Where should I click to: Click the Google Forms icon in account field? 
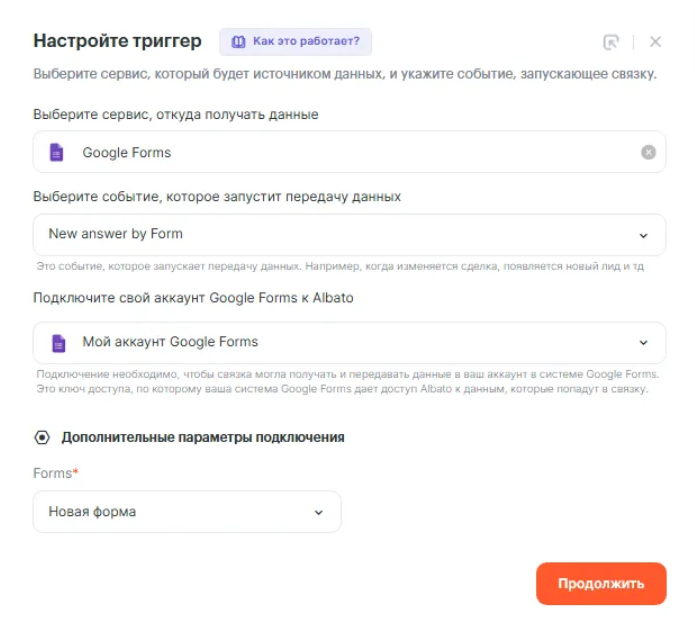59,343
